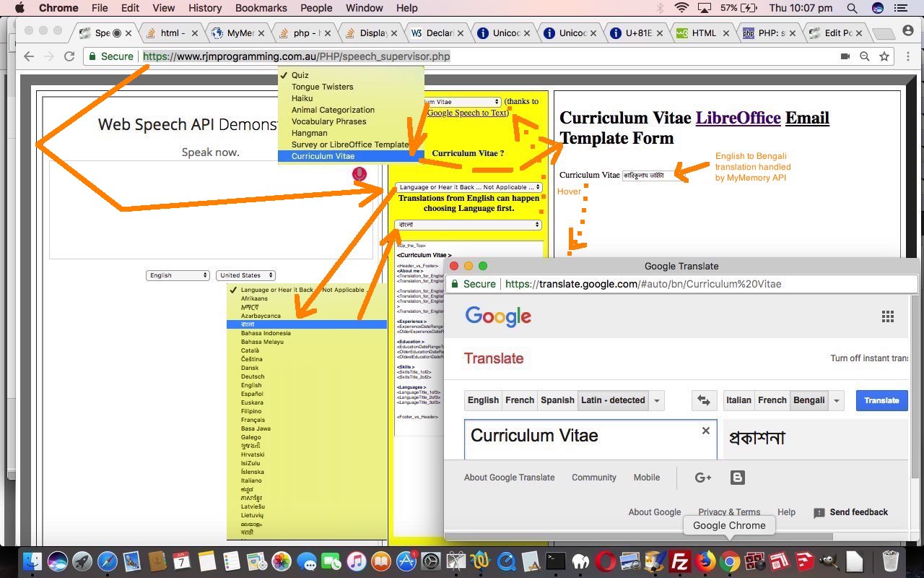Open the English language dropdown
Screen dimensions: 924x578
tap(177, 275)
